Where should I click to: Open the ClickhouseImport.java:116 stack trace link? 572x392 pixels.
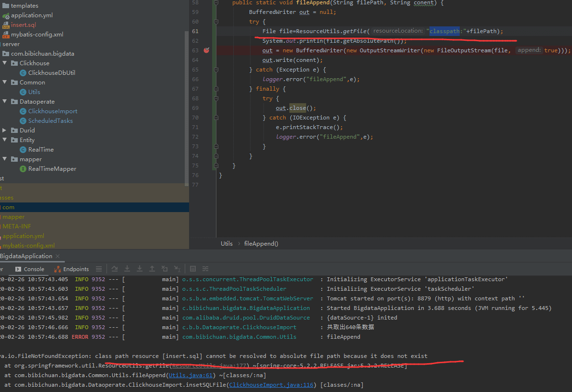click(272, 385)
